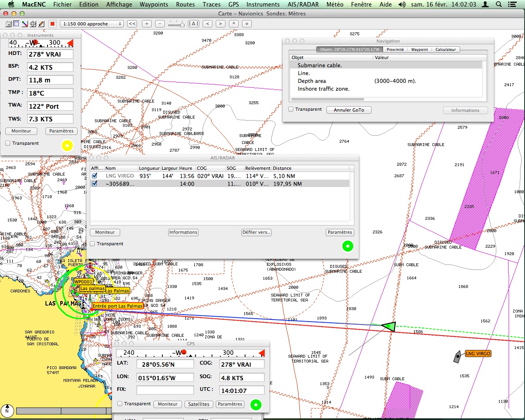Click the Entrée port Las Palmas waypoint label
Screen dimensions: 525x420
(x=118, y=306)
